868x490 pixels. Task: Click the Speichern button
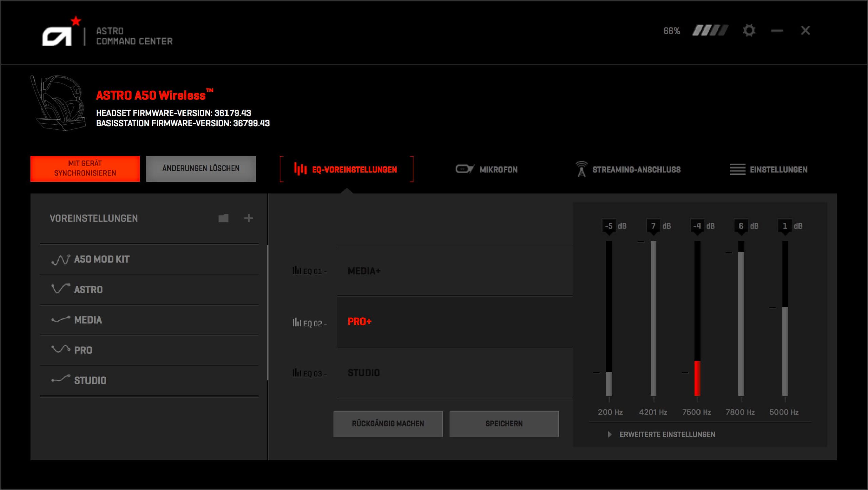(504, 424)
